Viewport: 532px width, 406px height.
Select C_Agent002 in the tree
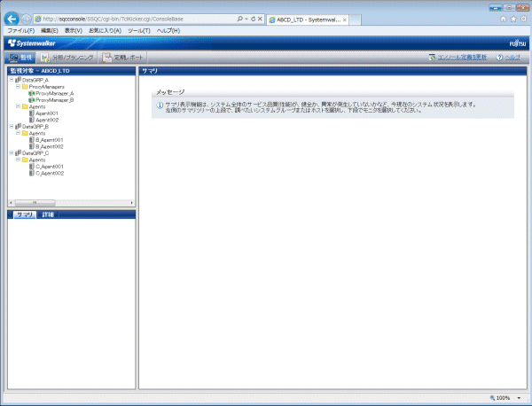(50, 173)
